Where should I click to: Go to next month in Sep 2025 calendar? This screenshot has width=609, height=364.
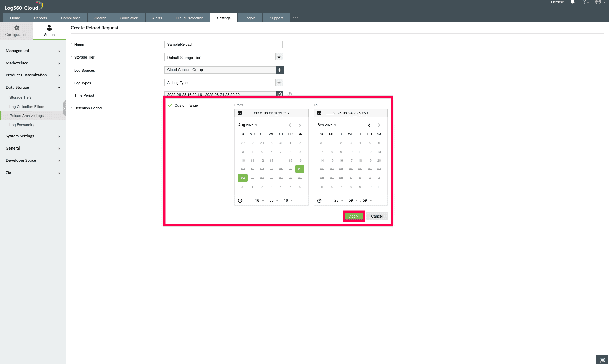point(379,125)
